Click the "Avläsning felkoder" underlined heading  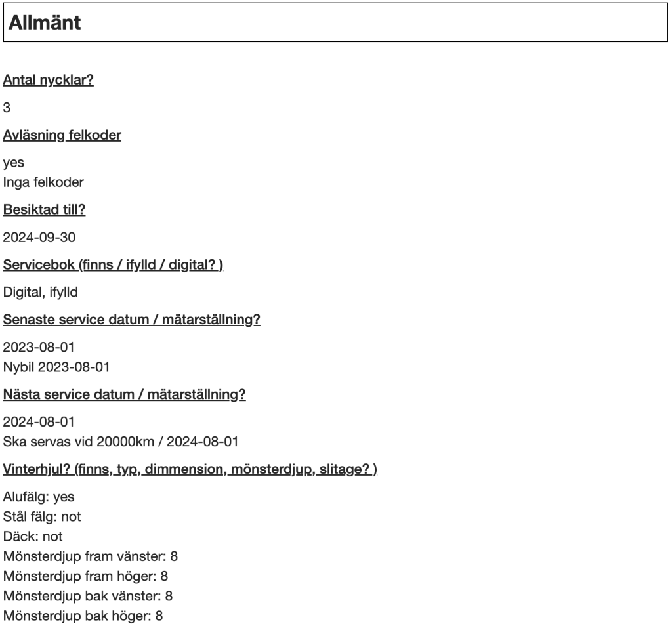[x=62, y=135]
